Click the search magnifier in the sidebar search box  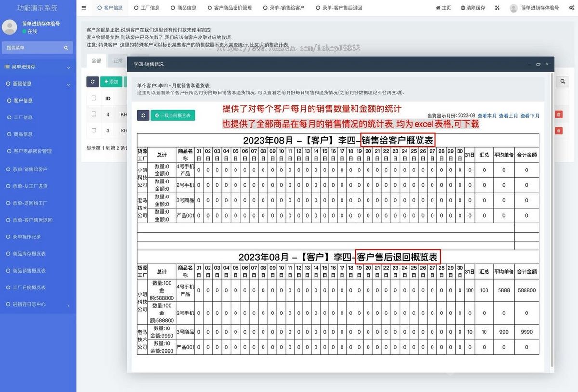66,48
